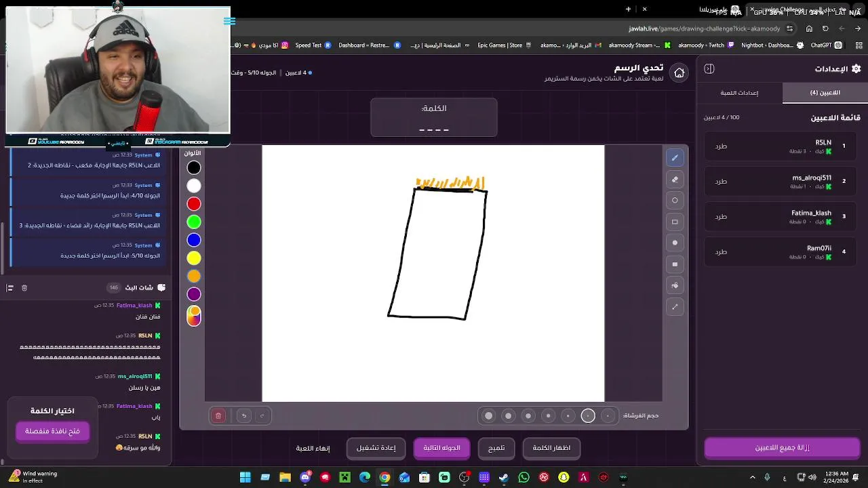
Task: Select the pencil drawing tool
Action: point(675,158)
